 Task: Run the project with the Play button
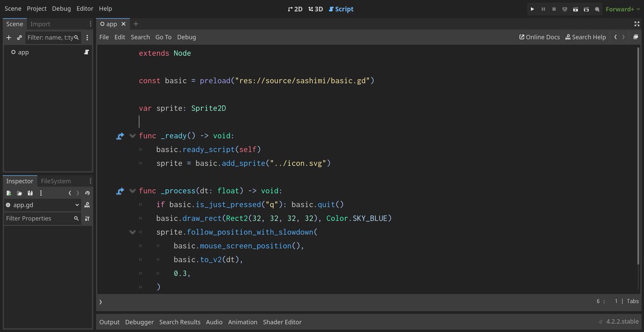[x=532, y=9]
